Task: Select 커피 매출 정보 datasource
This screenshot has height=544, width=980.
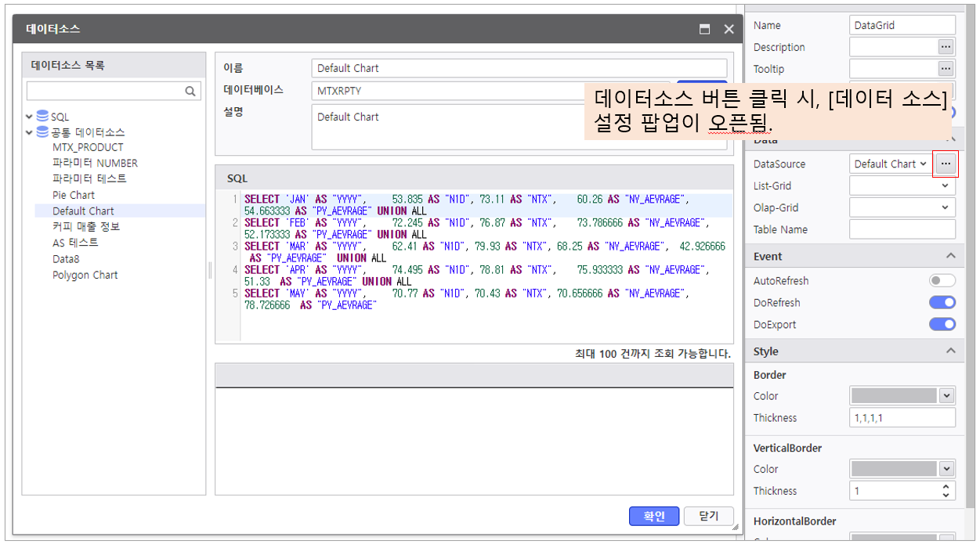Action: click(x=86, y=226)
